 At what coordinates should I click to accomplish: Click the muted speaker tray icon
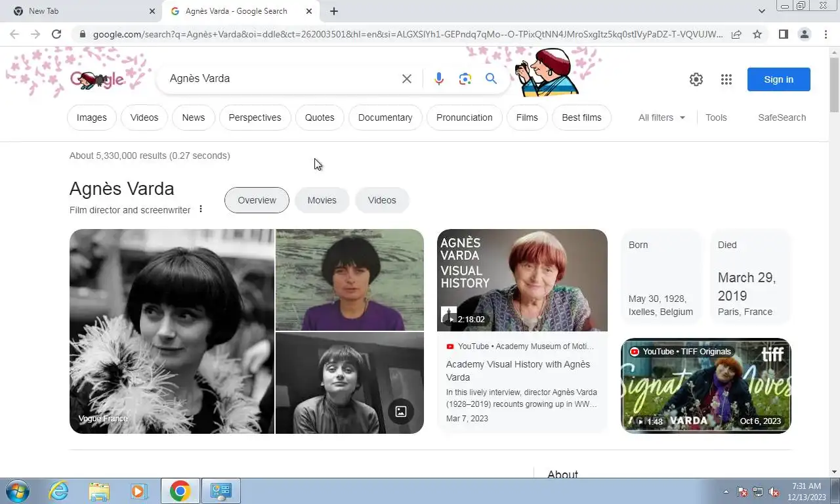click(x=774, y=492)
